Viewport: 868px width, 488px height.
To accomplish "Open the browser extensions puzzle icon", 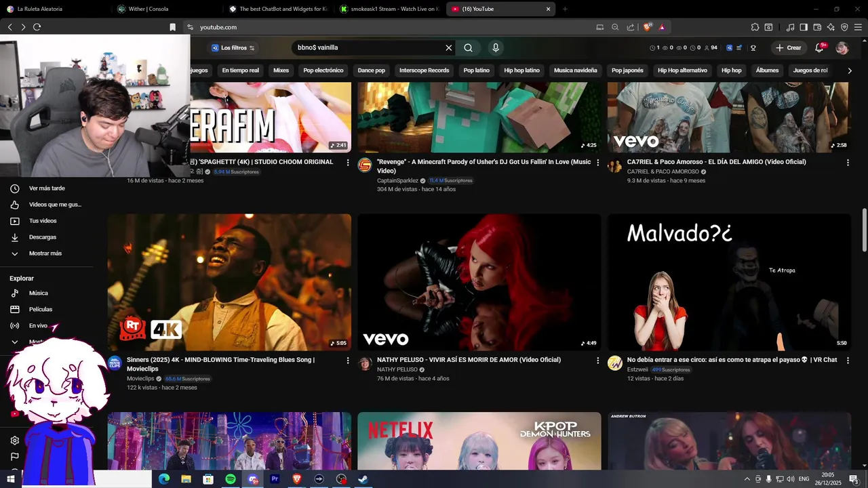I will [x=755, y=27].
